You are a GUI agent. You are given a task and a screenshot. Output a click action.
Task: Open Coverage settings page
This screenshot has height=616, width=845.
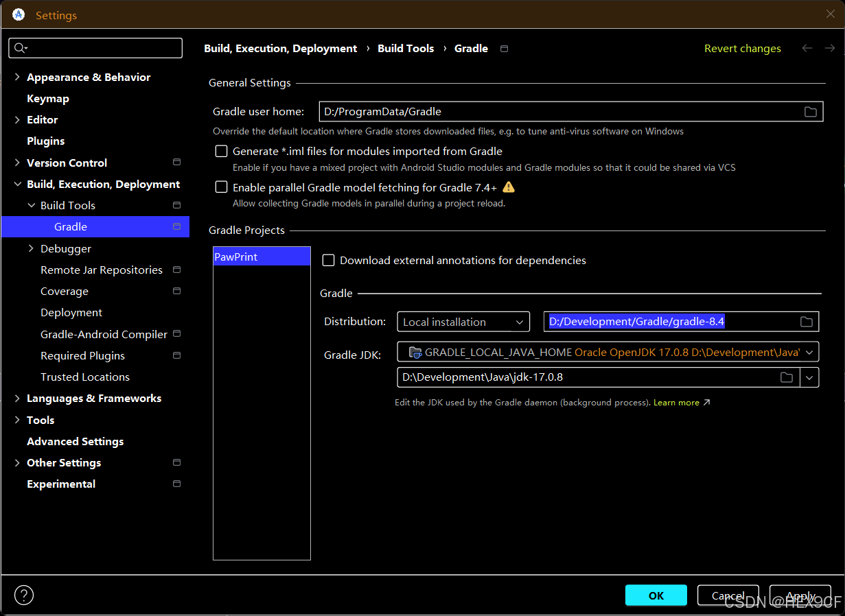pyautogui.click(x=65, y=291)
